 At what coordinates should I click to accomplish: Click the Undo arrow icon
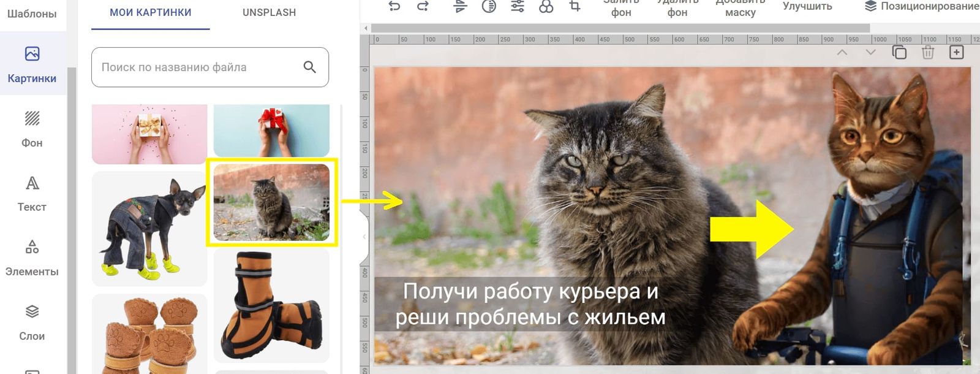click(x=394, y=6)
